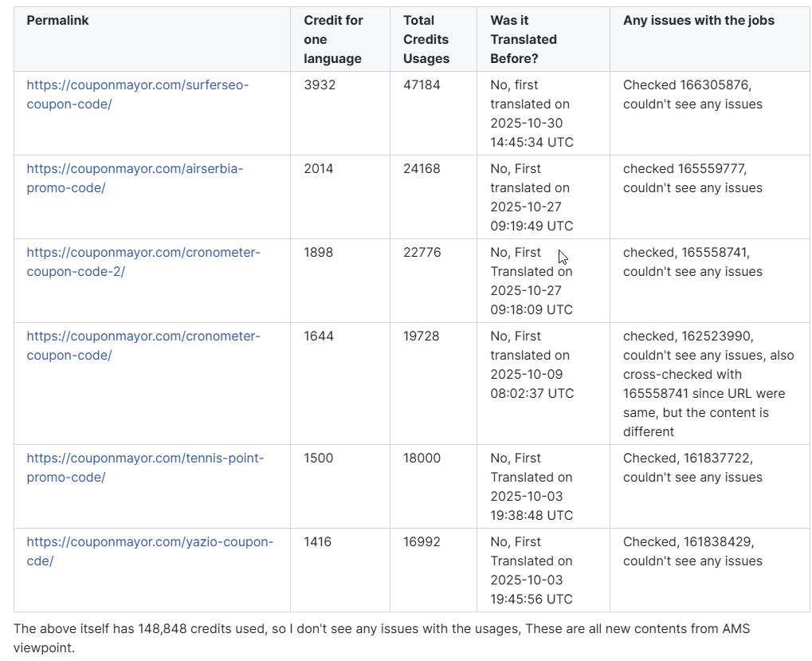Click the Total Credits Usages header
The width and height of the screenshot is (812, 661).
pyautogui.click(x=426, y=40)
